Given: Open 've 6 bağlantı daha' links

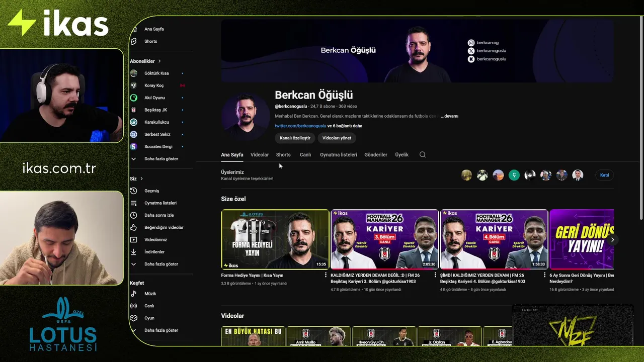Looking at the screenshot, I should point(345,126).
